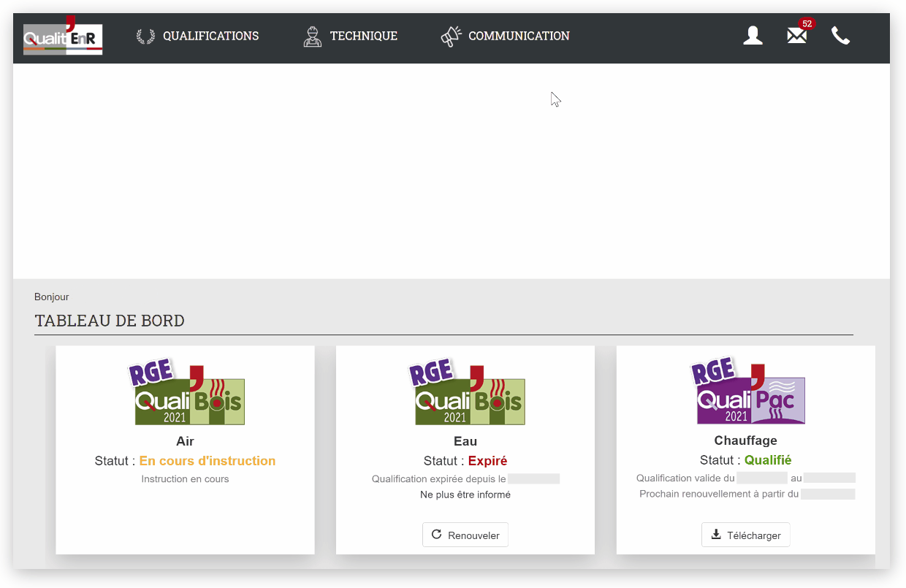Click 'Prochain renouvellement à partir du' text
This screenshot has height=588, width=906.
(x=719, y=495)
